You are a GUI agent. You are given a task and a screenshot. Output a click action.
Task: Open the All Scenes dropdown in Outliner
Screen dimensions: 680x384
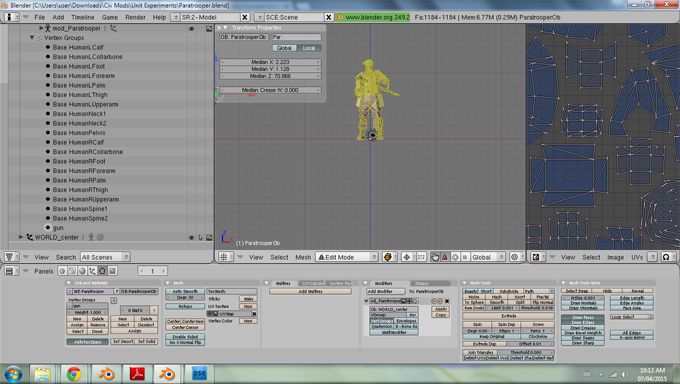point(105,257)
